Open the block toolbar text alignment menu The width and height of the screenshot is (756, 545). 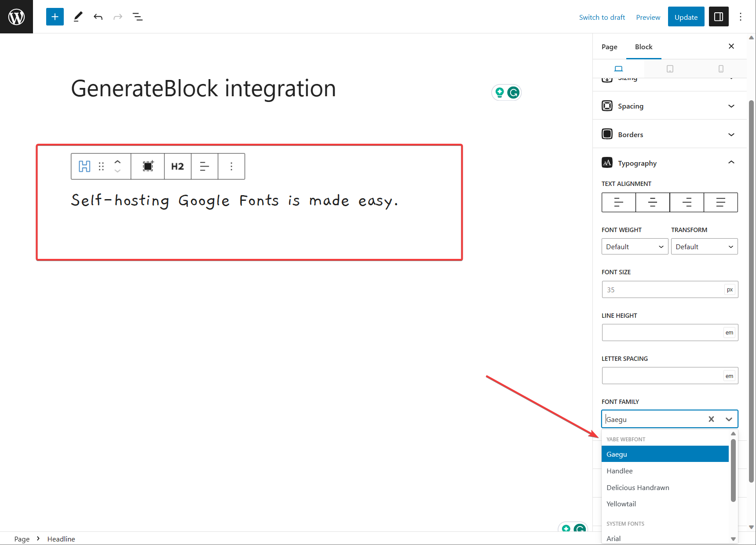coord(205,166)
